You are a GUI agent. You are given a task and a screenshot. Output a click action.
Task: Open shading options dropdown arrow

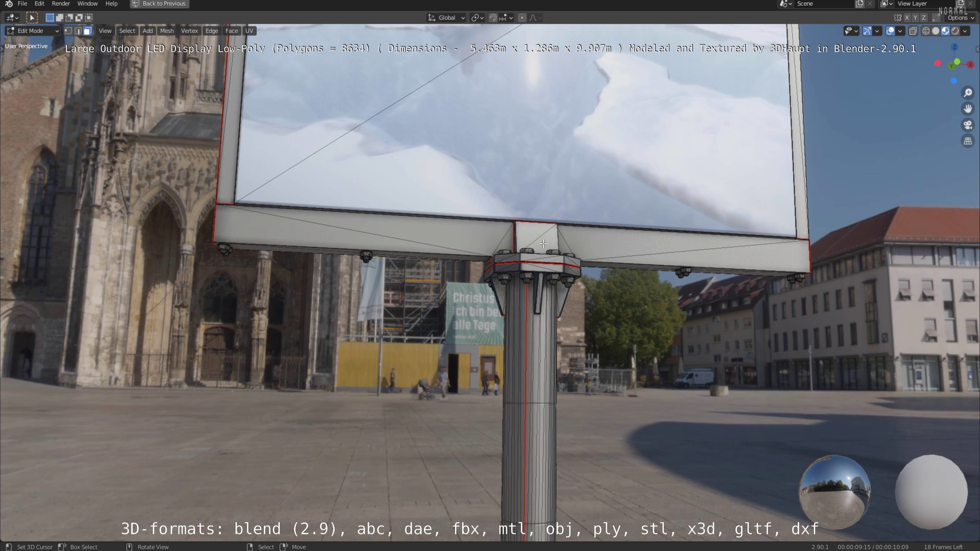965,31
